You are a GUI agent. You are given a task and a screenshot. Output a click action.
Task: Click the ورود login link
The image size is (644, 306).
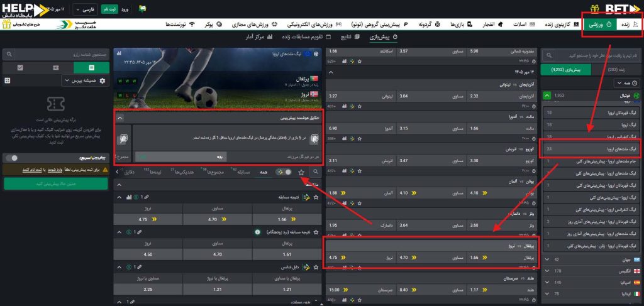124,9
